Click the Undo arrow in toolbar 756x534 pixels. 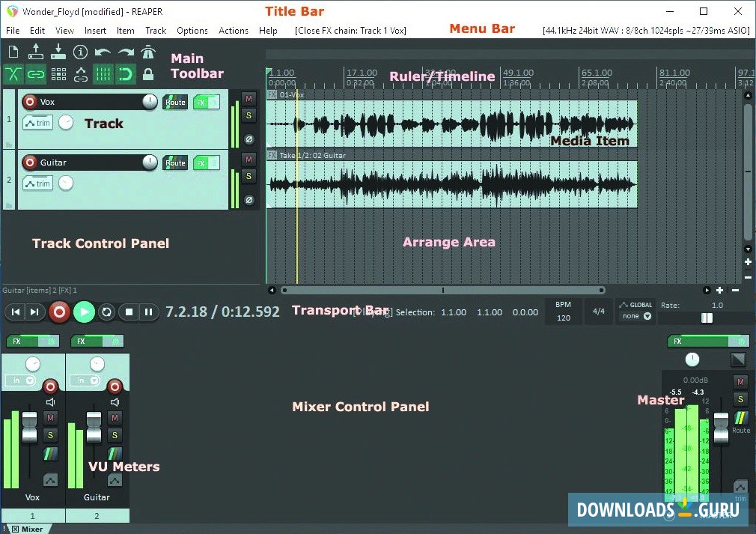click(103, 52)
